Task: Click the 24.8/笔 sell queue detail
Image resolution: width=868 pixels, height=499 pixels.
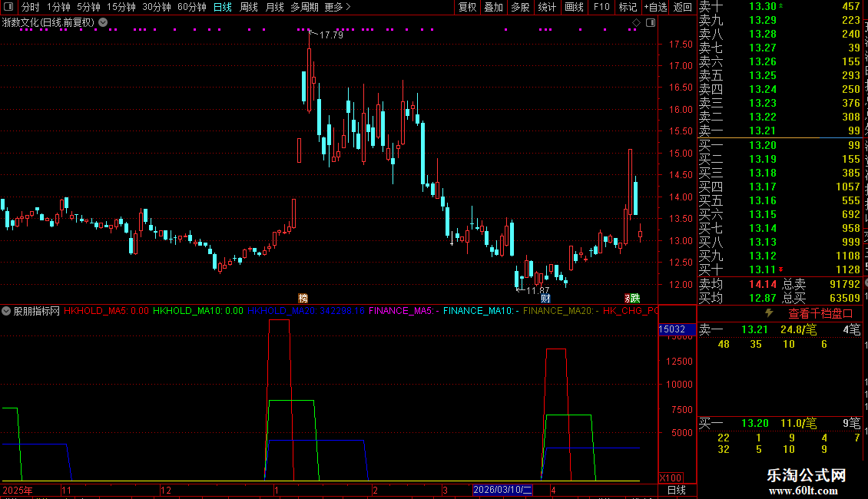Action: pyautogui.click(x=798, y=330)
